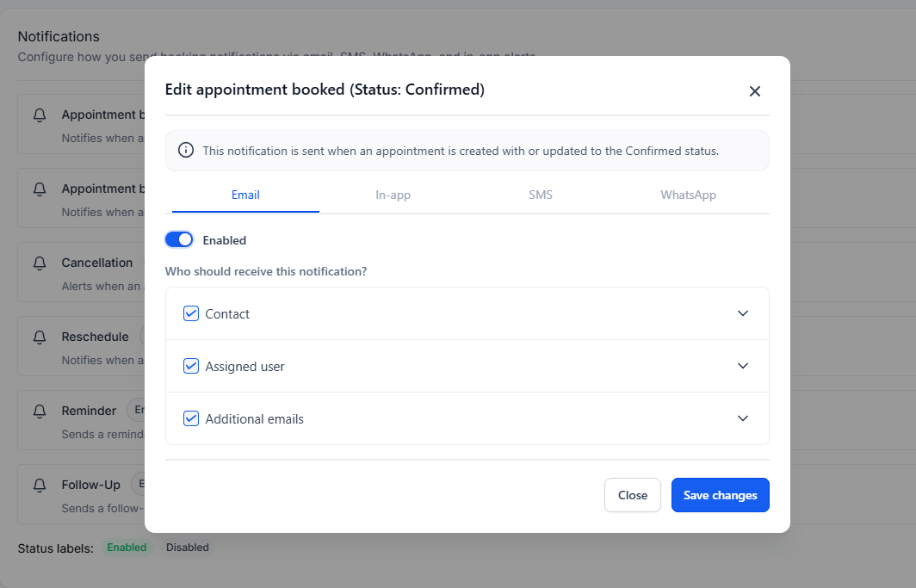Open the WhatsApp tab
Viewport: 916px width, 588px height.
click(x=688, y=195)
